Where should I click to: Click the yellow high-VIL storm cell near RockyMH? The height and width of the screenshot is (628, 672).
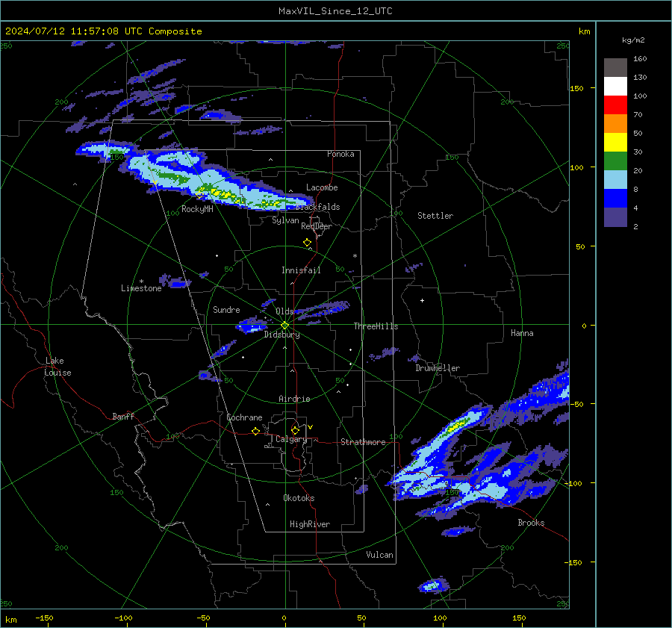click(223, 193)
